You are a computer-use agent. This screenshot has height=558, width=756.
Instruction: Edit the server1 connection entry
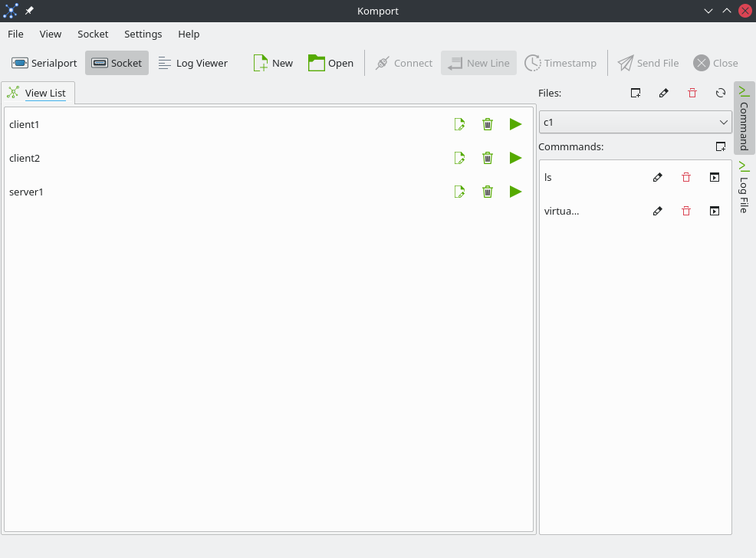click(x=459, y=192)
